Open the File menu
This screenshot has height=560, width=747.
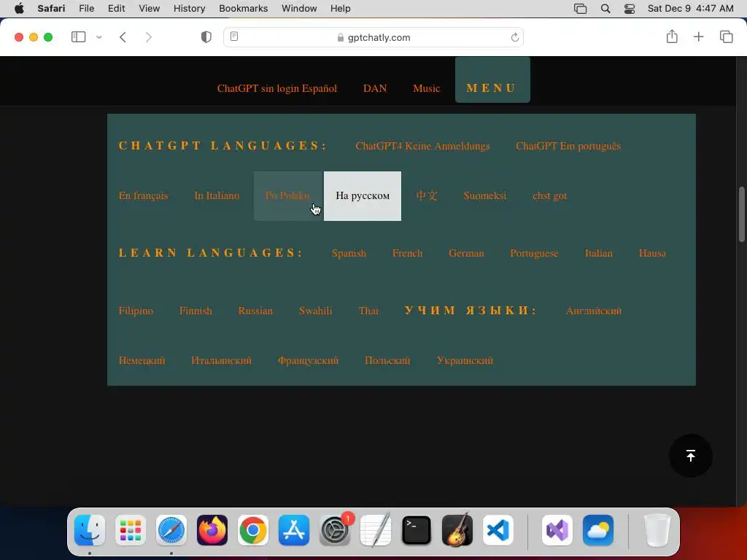point(86,9)
